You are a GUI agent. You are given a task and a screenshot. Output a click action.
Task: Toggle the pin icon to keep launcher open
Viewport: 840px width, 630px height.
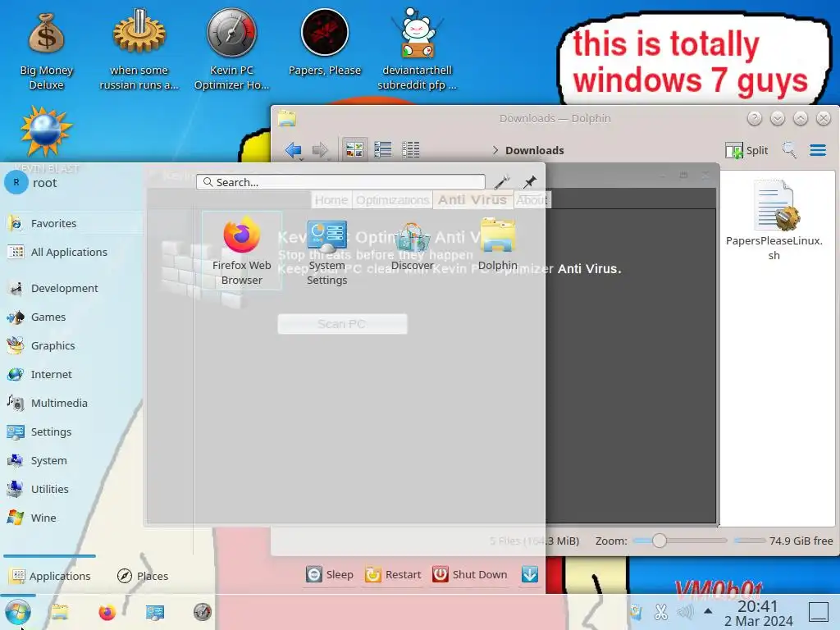pos(530,182)
